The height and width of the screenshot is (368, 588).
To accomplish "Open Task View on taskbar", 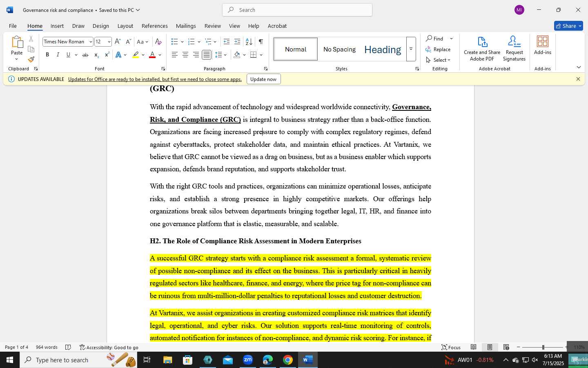I will click(147, 360).
